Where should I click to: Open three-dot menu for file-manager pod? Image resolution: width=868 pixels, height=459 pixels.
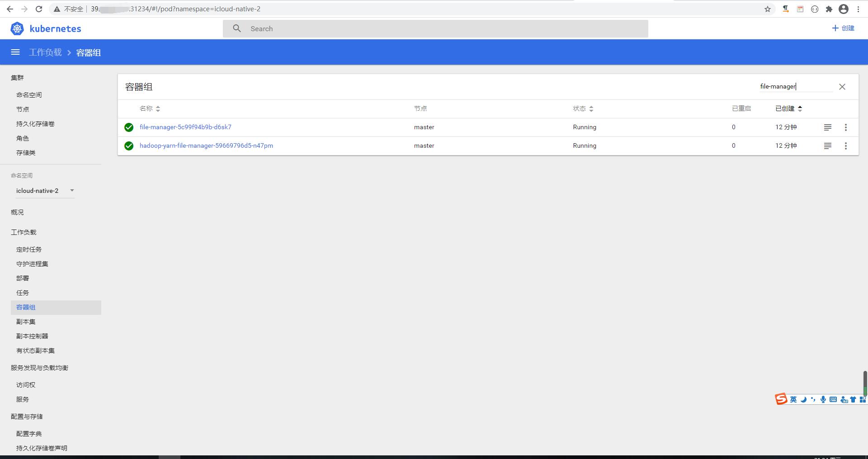(x=846, y=127)
